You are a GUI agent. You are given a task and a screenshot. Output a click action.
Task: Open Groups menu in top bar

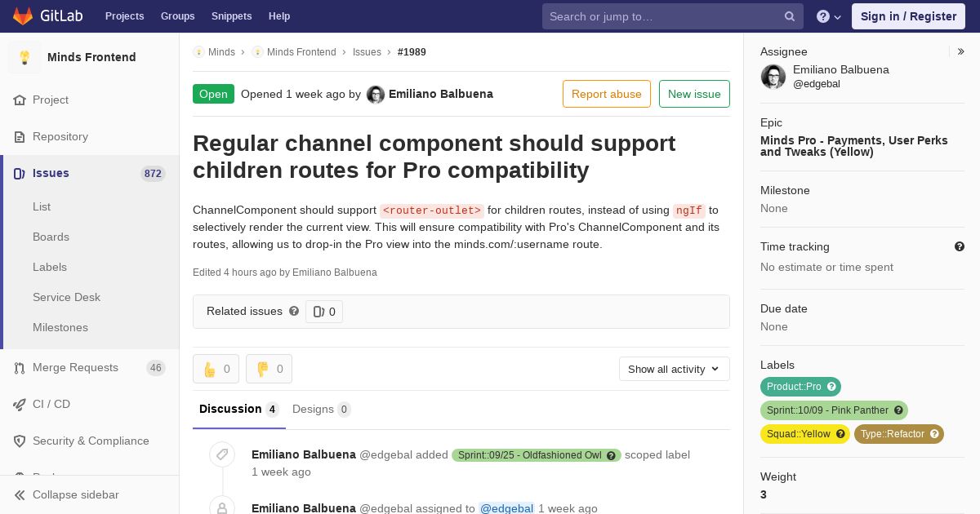pos(178,16)
